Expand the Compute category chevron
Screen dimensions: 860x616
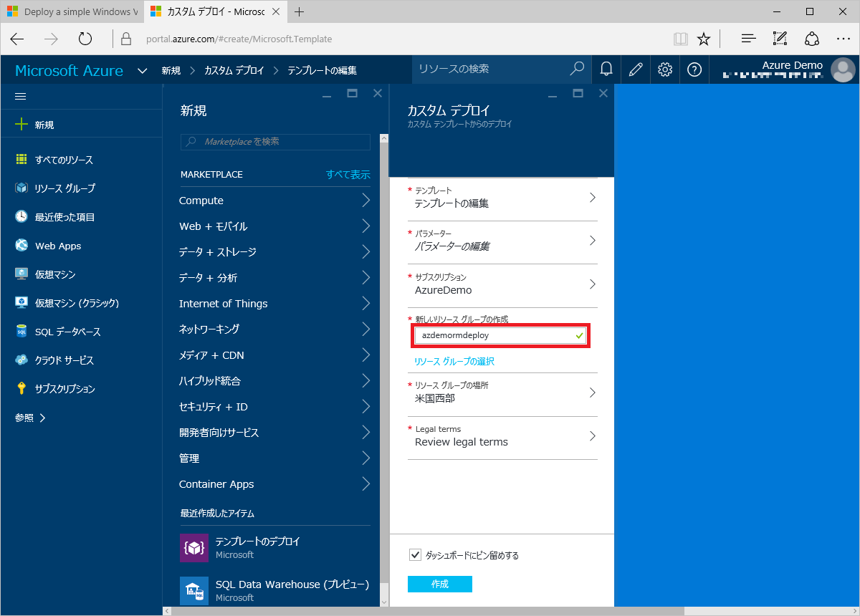click(x=365, y=201)
